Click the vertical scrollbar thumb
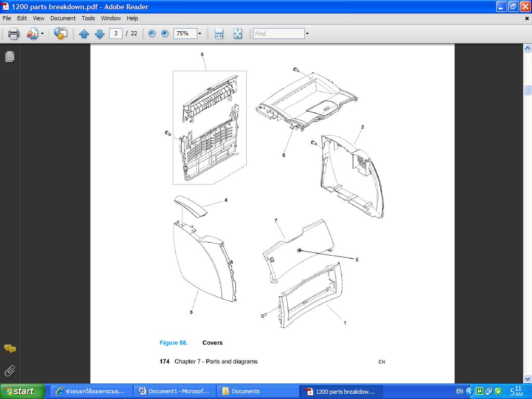 tap(527, 90)
